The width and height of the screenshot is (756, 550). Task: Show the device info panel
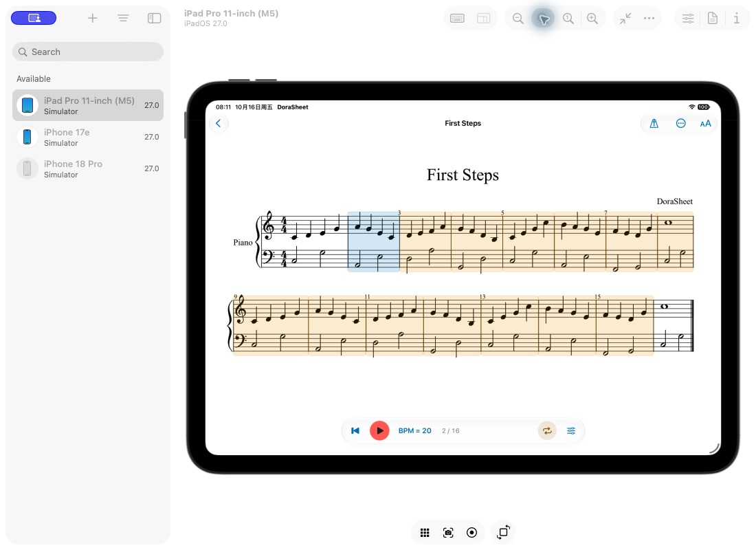coord(737,19)
